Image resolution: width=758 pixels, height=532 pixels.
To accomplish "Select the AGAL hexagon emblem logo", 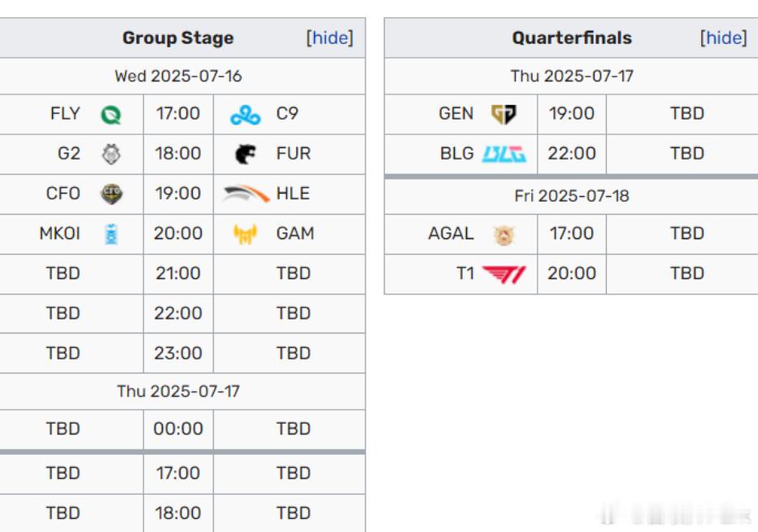I will pos(503,234).
